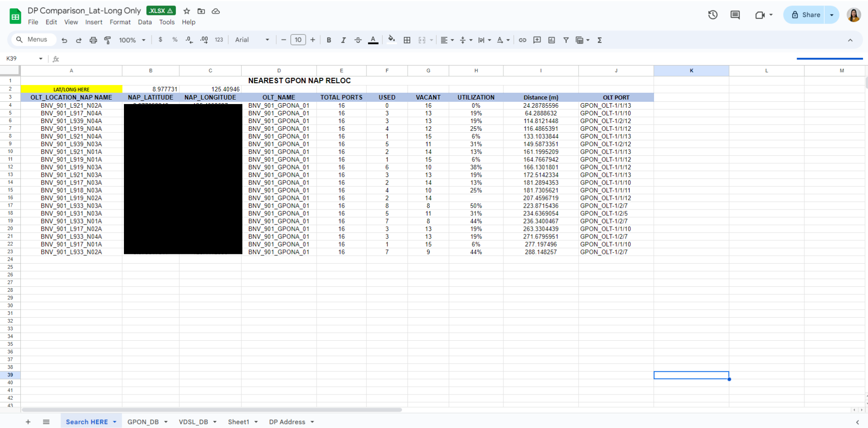Screen dimensions: 868x428
Task: Insert a comment from the toolbar
Action: click(537, 40)
